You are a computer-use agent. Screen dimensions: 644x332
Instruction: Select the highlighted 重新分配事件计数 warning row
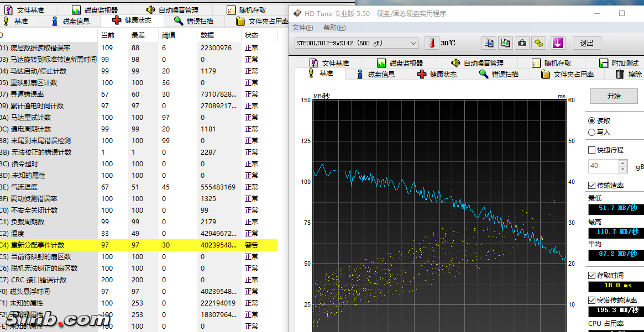(x=138, y=245)
